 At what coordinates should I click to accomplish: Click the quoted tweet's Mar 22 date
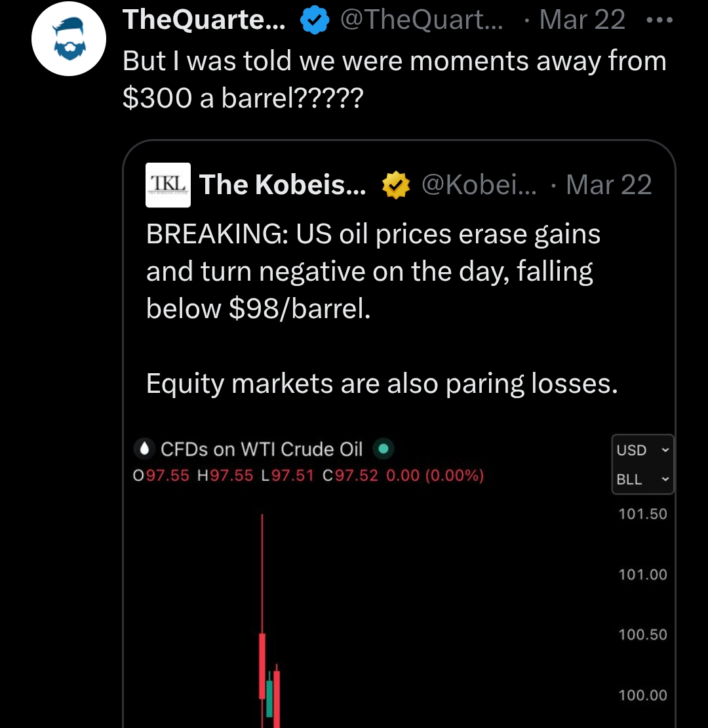coord(609,185)
